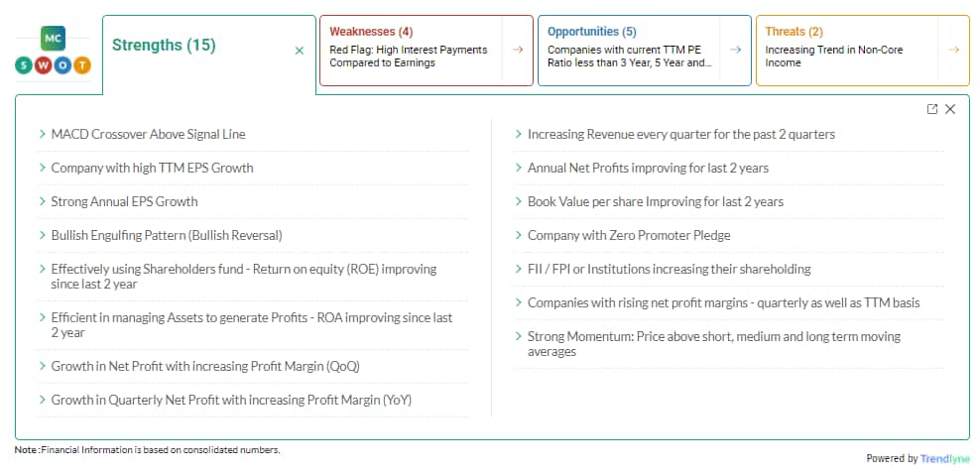Select the Threats (2) tab
Image resolution: width=980 pixels, height=471 pixels.
point(847,50)
